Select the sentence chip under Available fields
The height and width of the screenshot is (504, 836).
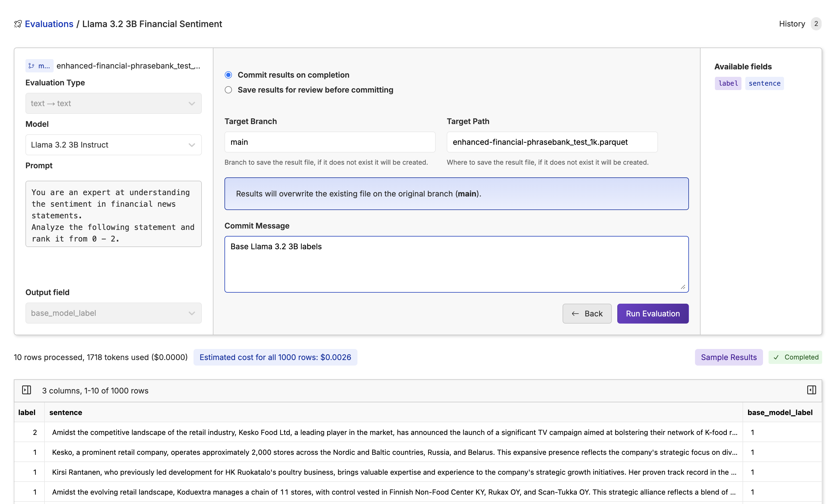[x=764, y=83]
